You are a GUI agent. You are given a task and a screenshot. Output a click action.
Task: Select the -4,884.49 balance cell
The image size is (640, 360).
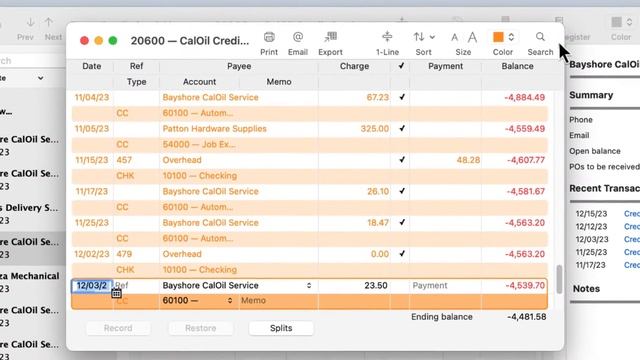point(524,97)
